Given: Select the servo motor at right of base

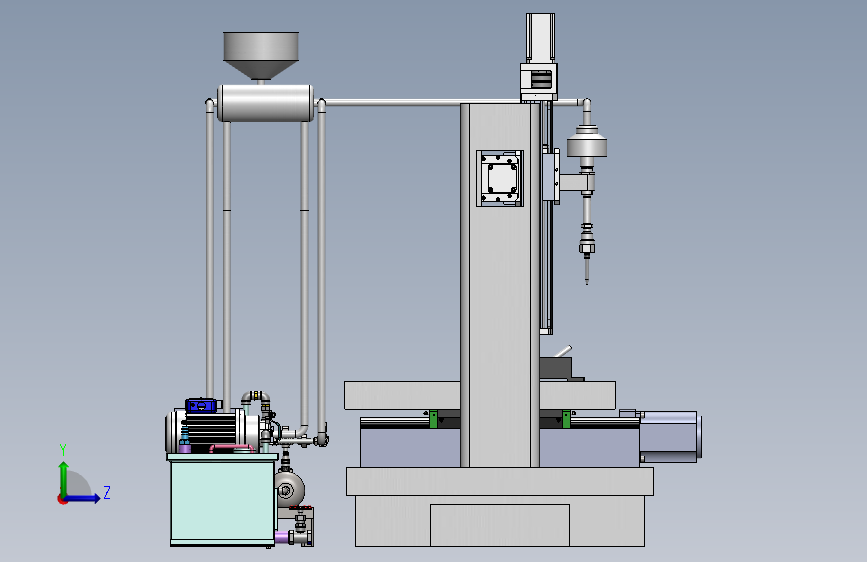Looking at the screenshot, I should tap(670, 436).
